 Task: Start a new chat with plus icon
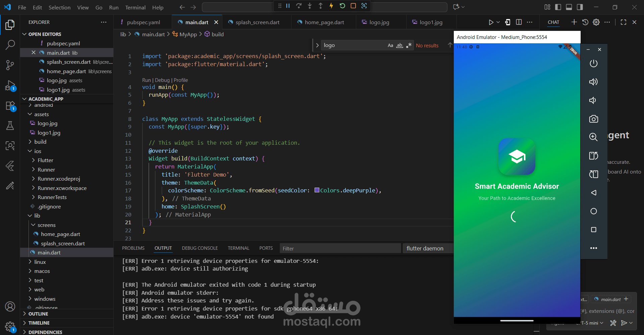point(574,22)
